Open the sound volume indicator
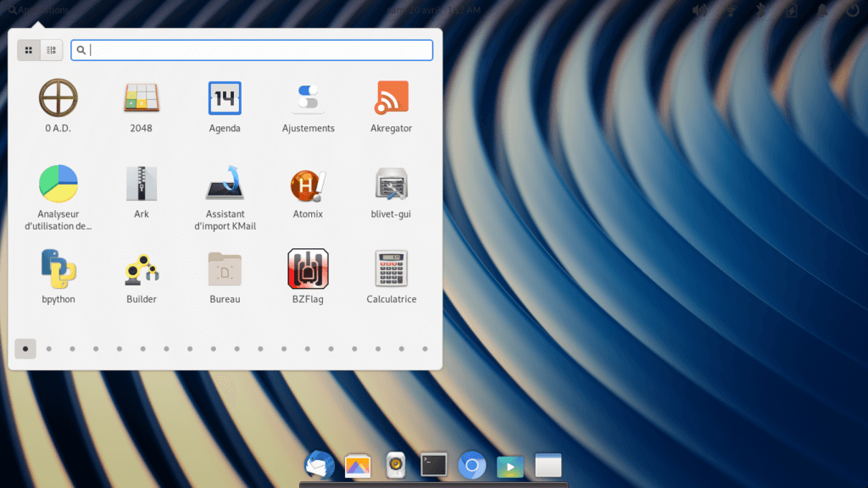 [x=699, y=10]
